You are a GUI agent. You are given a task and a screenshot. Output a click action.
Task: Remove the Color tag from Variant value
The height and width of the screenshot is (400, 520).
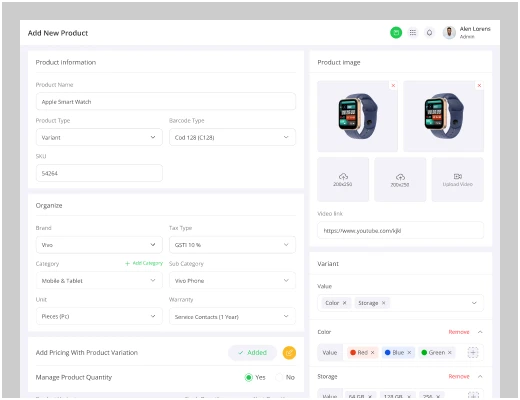coord(345,303)
